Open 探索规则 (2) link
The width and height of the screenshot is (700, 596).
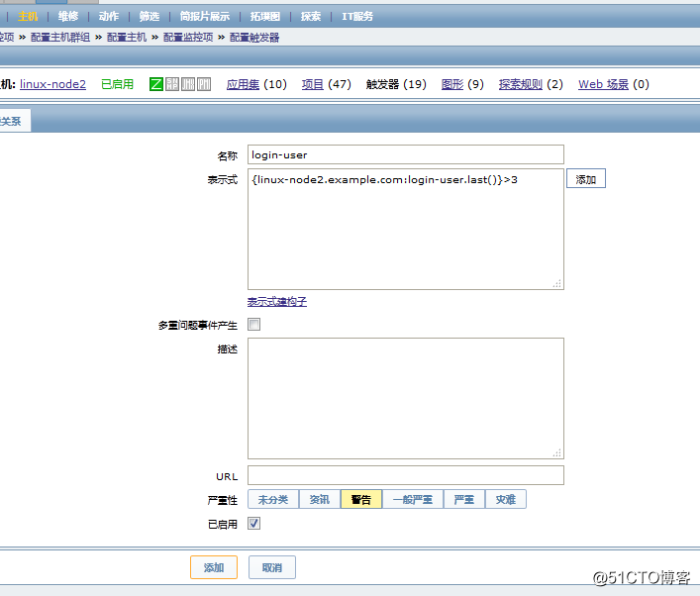[521, 84]
